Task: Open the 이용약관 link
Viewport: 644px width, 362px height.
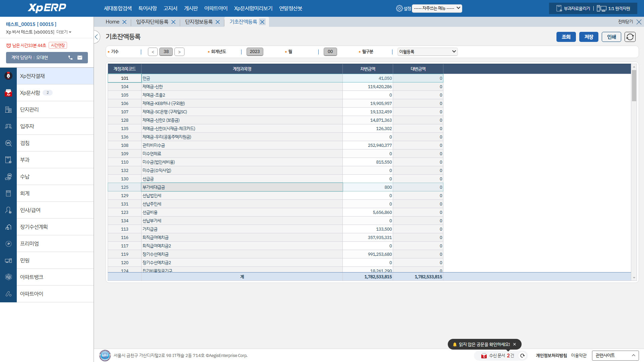Action: (579, 356)
